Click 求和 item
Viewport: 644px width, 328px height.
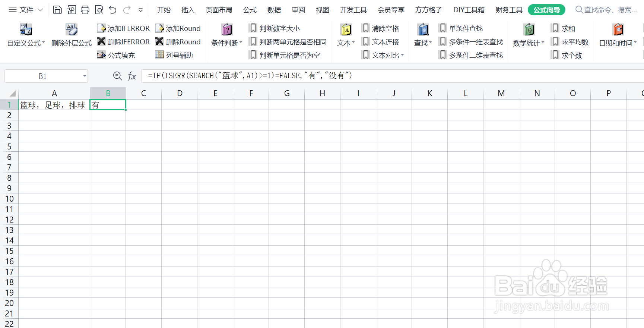tap(563, 28)
